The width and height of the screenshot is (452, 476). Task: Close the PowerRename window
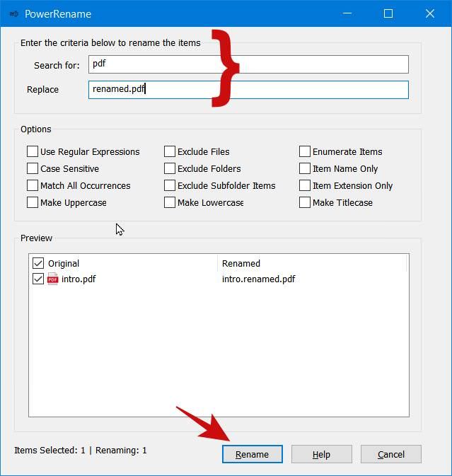pyautogui.click(x=430, y=13)
